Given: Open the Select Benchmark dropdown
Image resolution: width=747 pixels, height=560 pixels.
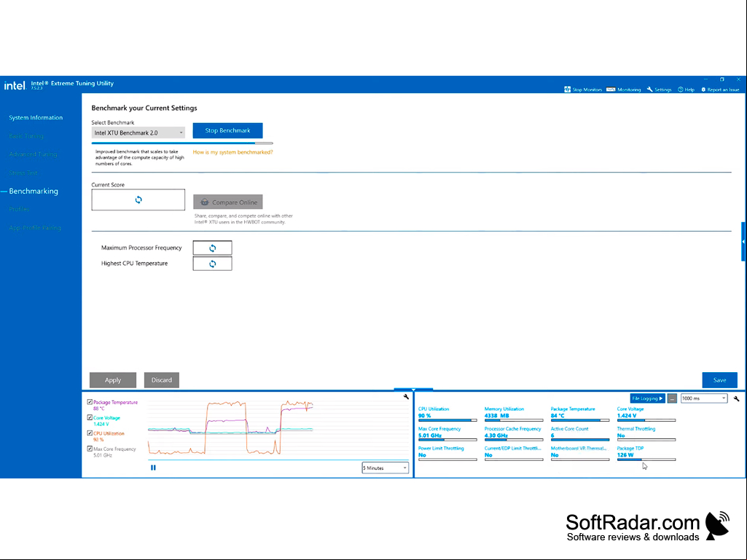Looking at the screenshot, I should coord(138,133).
